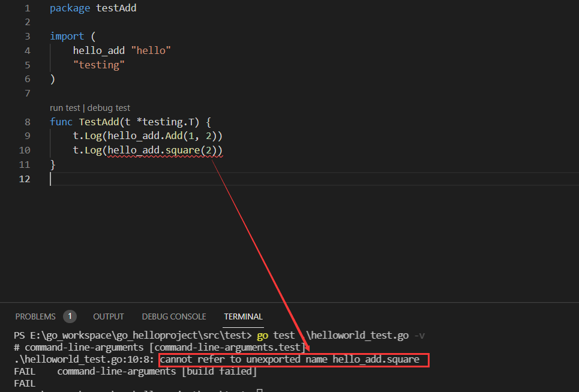The height and width of the screenshot is (392, 579).
Task: Click the "hello" import string
Action: pos(151,50)
